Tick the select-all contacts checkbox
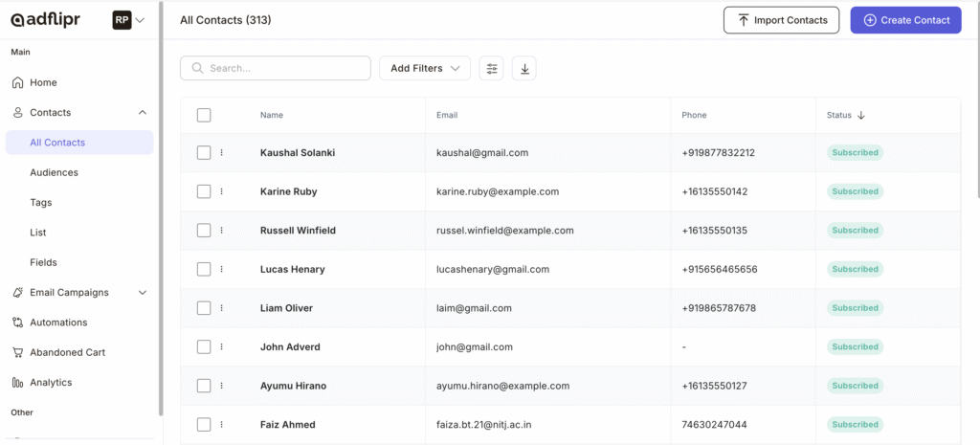The image size is (980, 445). point(204,115)
